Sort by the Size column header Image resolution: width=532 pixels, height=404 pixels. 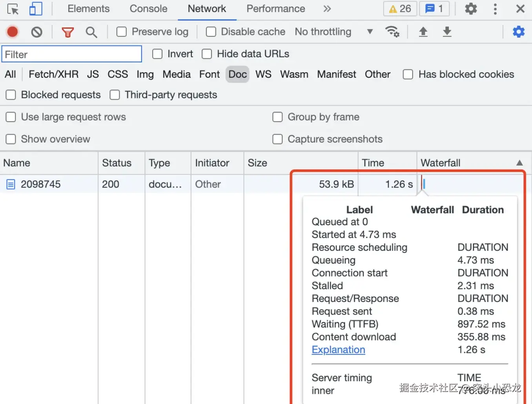(301, 163)
